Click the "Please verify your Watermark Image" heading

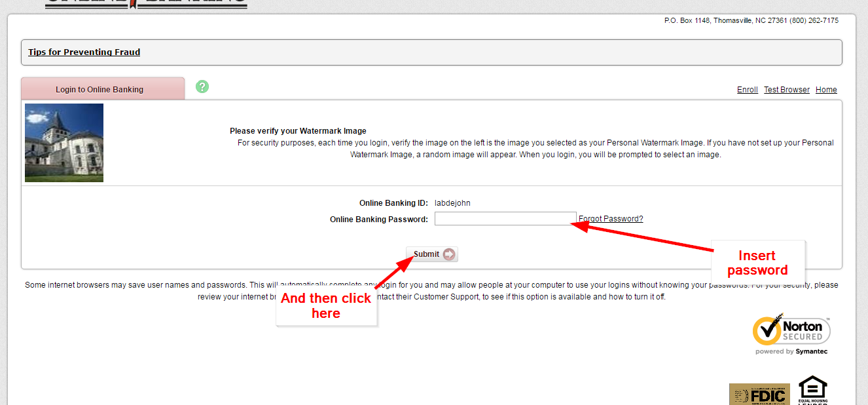[298, 131]
